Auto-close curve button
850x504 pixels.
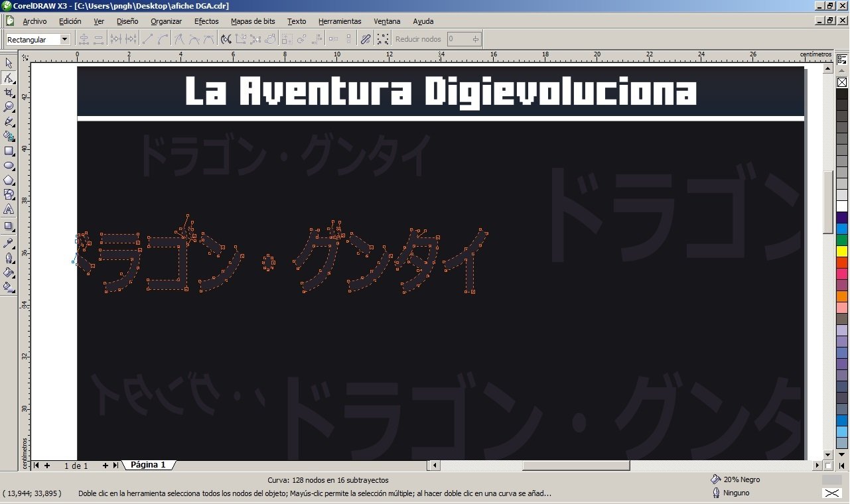(271, 39)
